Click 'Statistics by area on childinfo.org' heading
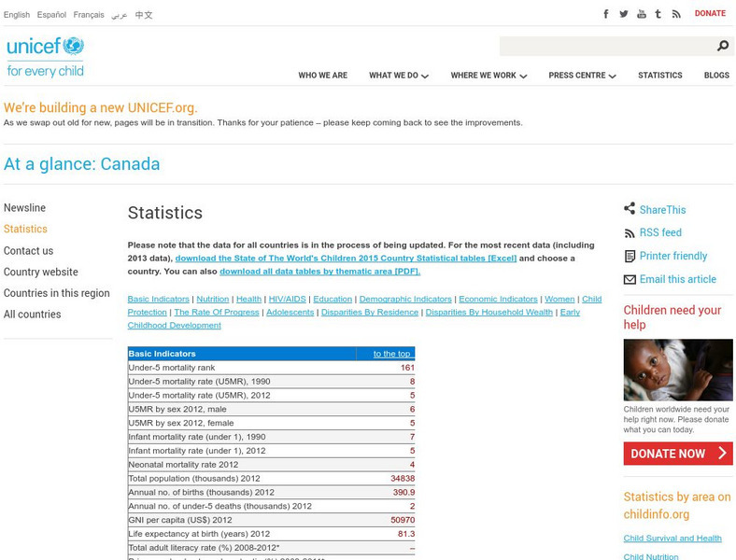Image resolution: width=736 pixels, height=560 pixels. [677, 505]
